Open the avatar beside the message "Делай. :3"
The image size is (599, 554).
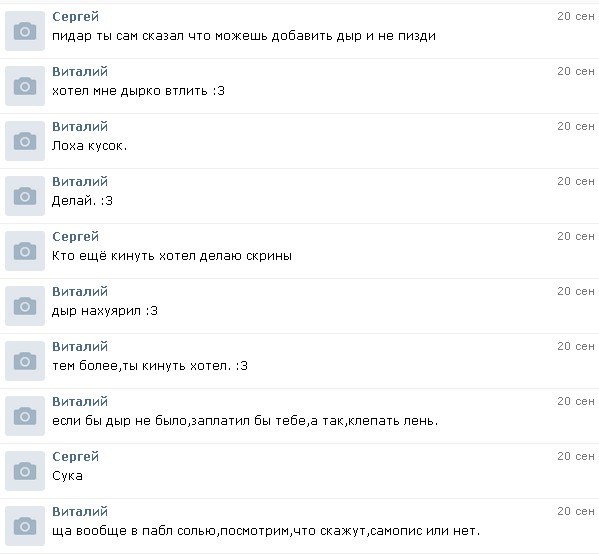[x=25, y=196]
